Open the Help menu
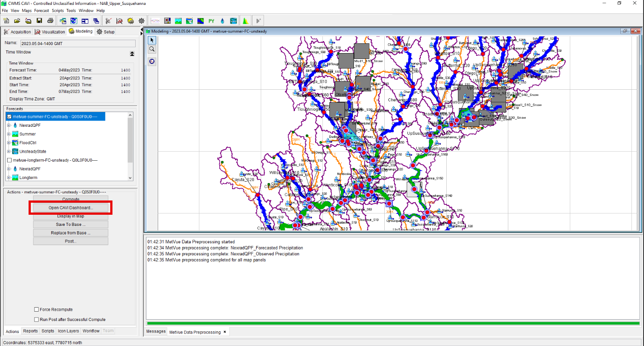 pos(100,10)
